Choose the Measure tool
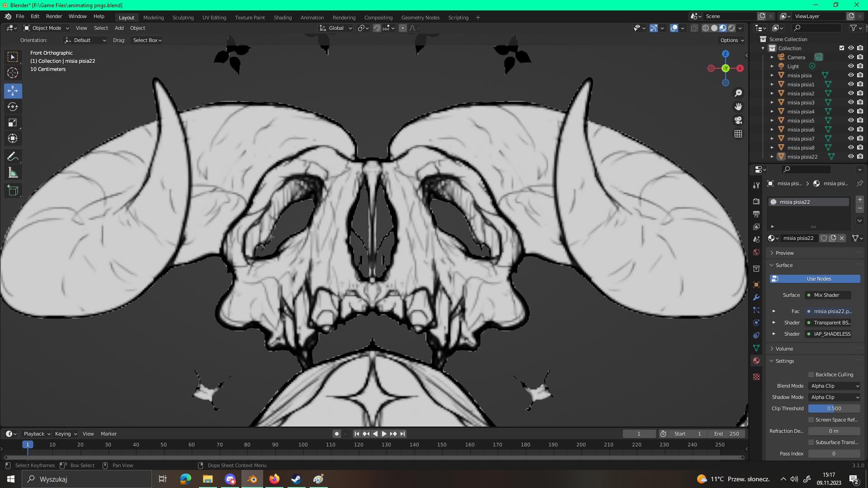This screenshot has width=868, height=488. click(x=13, y=173)
